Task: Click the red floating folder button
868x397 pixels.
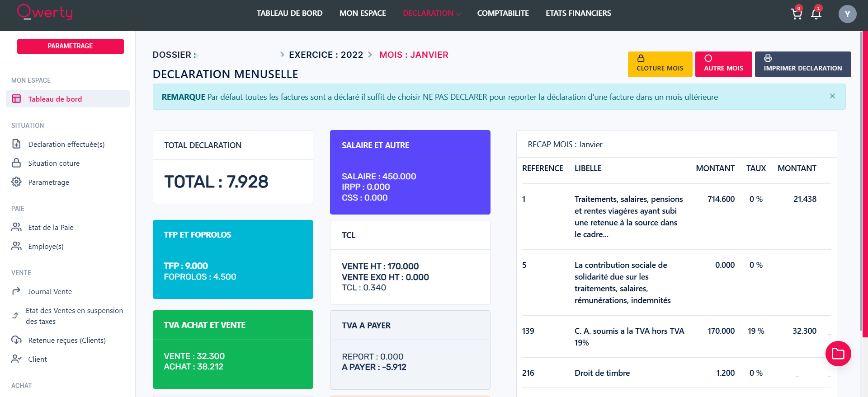Action: pyautogui.click(x=838, y=354)
